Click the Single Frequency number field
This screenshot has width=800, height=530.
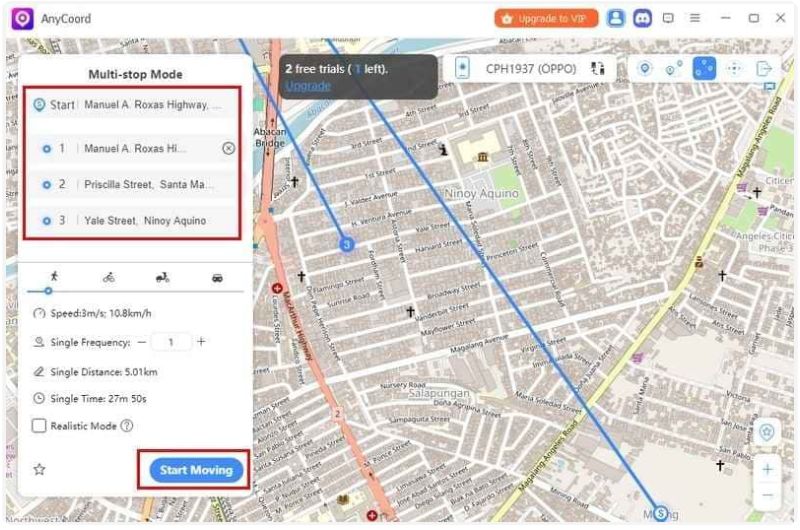point(172,342)
